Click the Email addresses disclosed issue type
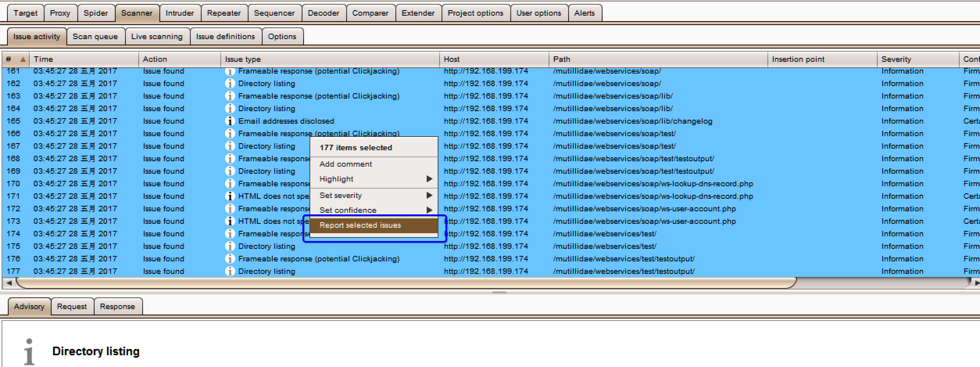980x367 pixels. pos(286,121)
